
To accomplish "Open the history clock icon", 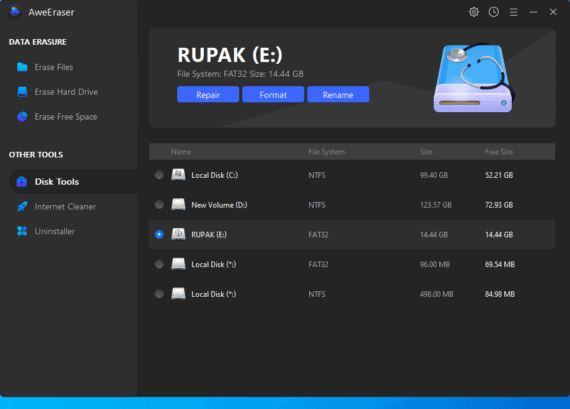I will point(494,12).
